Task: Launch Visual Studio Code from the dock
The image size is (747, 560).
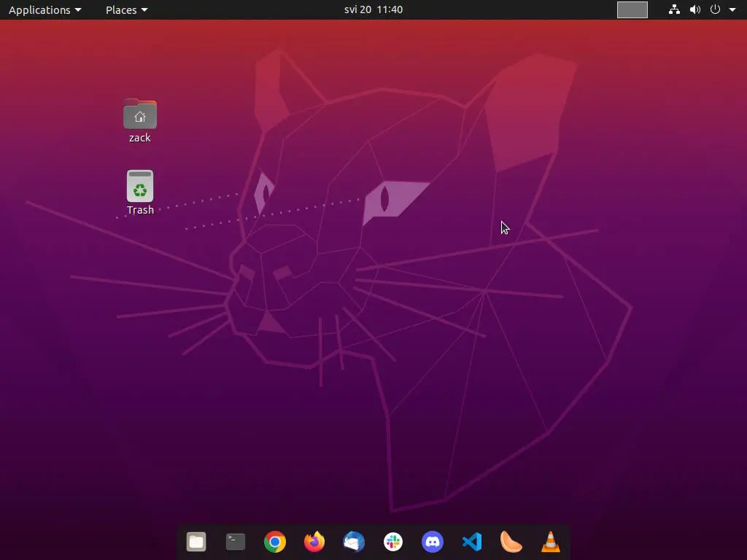Action: click(472, 542)
